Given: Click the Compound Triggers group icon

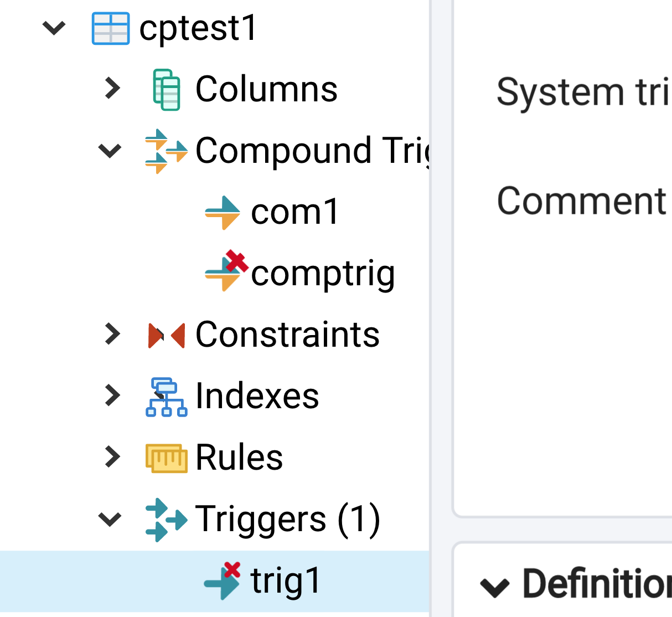Looking at the screenshot, I should tap(166, 151).
